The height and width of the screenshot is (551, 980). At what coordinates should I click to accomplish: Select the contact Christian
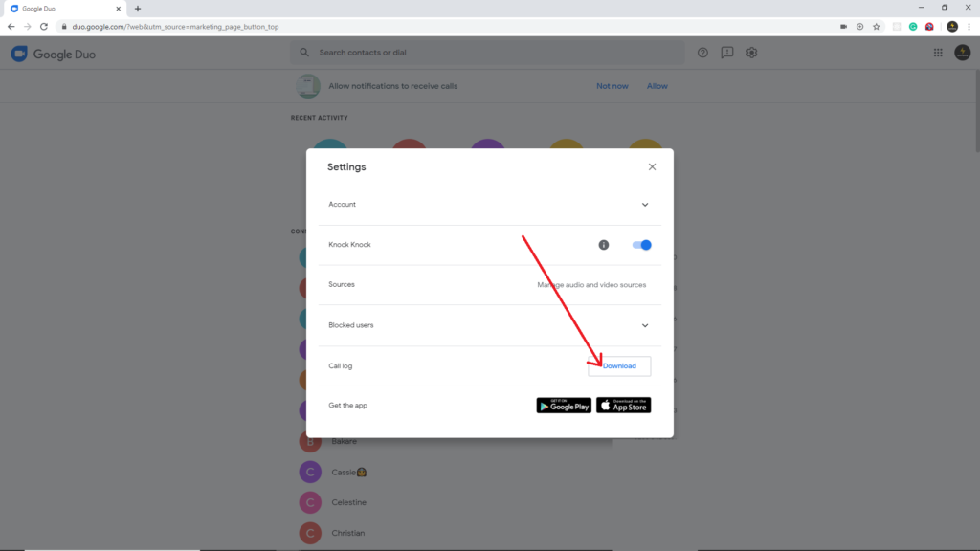347,533
